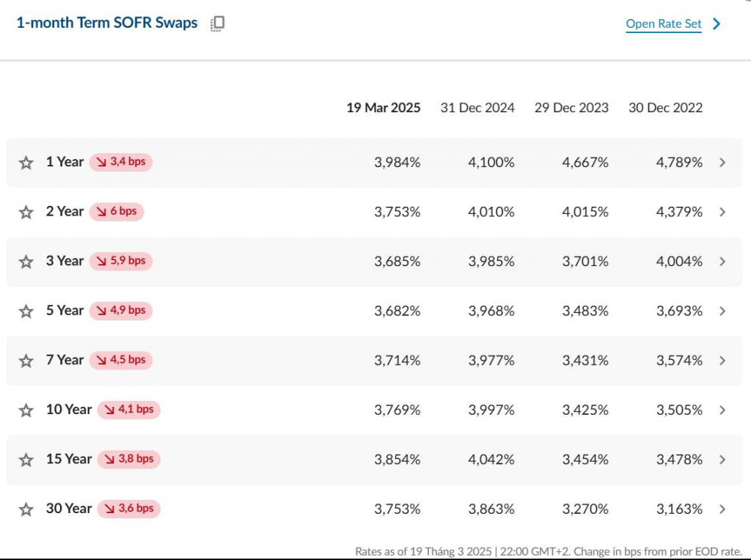This screenshot has width=751, height=560.
Task: Open the Open Rate Set link
Action: pyautogui.click(x=663, y=24)
